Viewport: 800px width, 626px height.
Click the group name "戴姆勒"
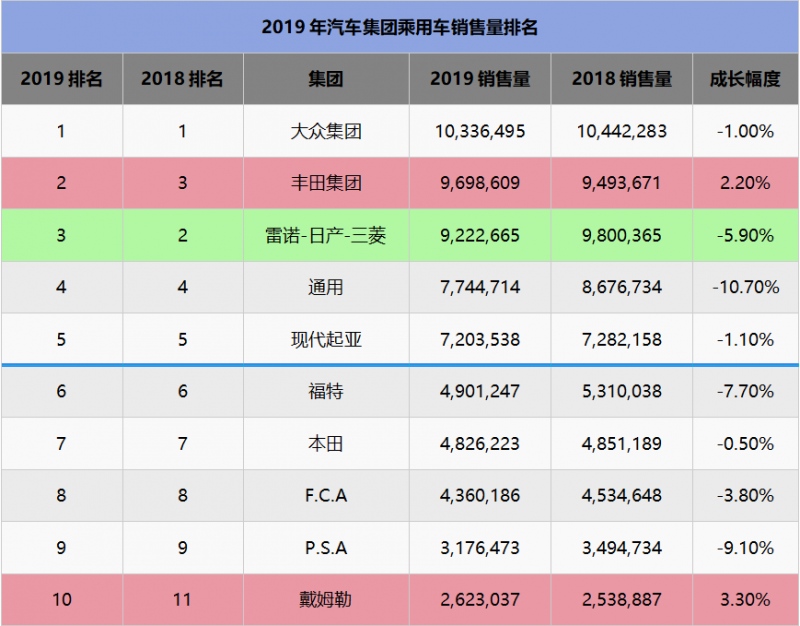pos(326,599)
